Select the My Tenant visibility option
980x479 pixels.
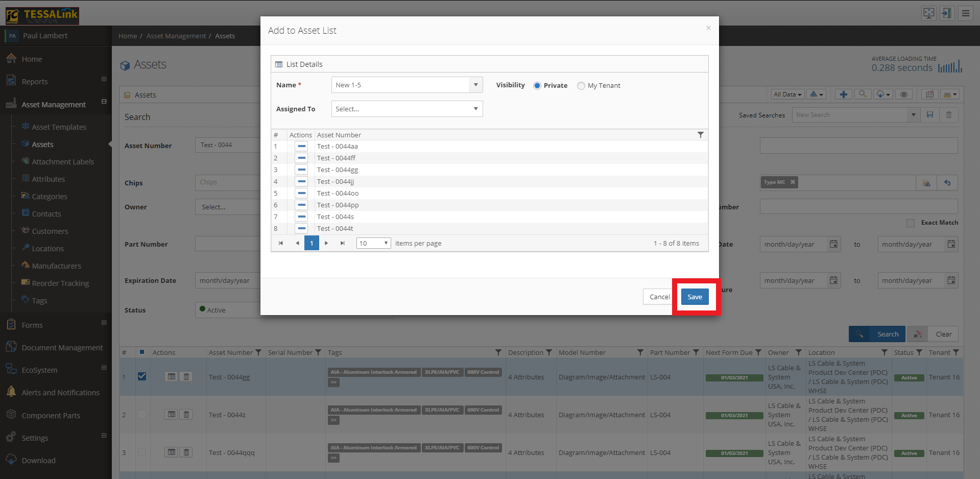581,86
